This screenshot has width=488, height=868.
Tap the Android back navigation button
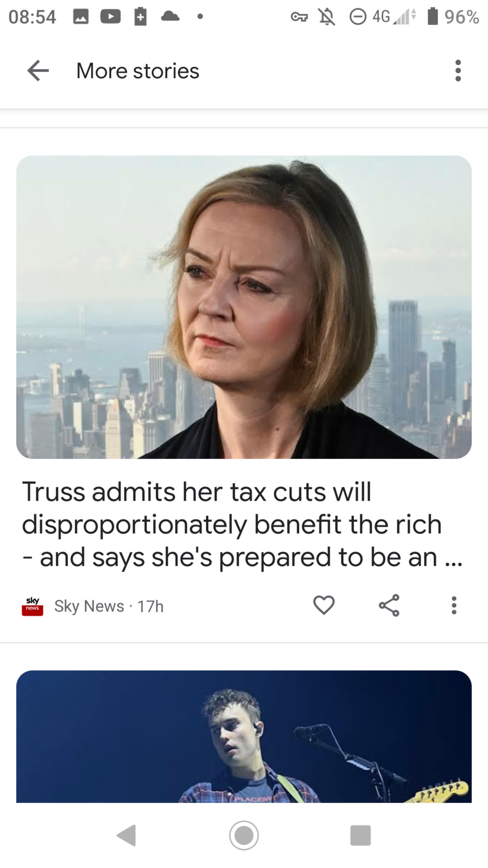(x=126, y=835)
